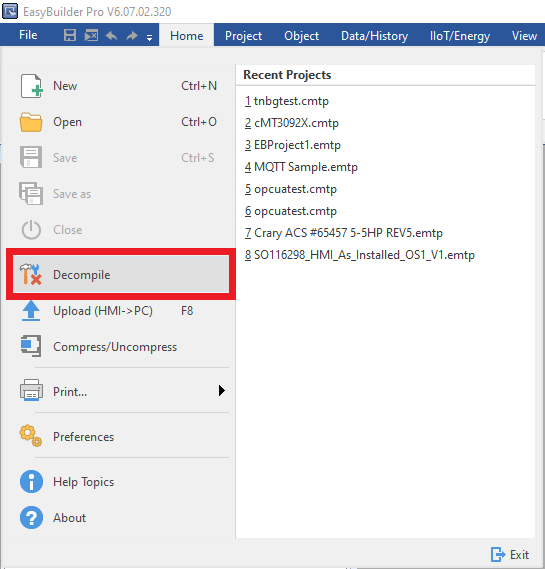Viewport: 545px width, 569px height.
Task: Click the Ctrl+N shortcut label
Action: 199,86
